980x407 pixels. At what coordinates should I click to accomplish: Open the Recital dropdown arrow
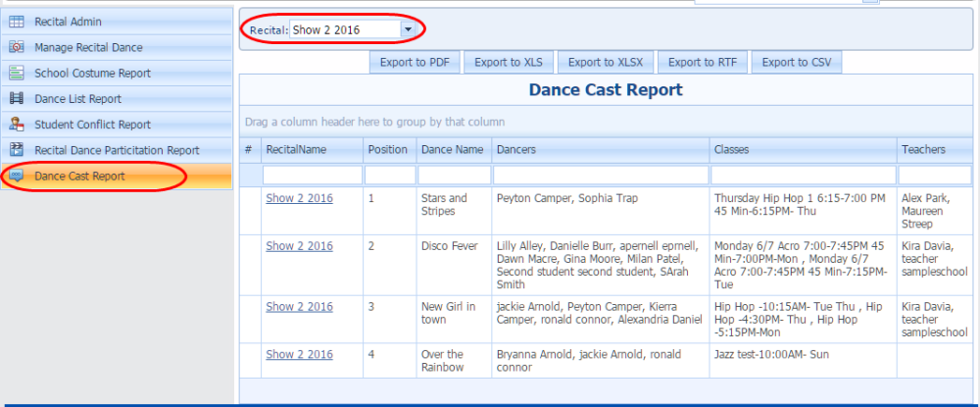pyautogui.click(x=408, y=29)
